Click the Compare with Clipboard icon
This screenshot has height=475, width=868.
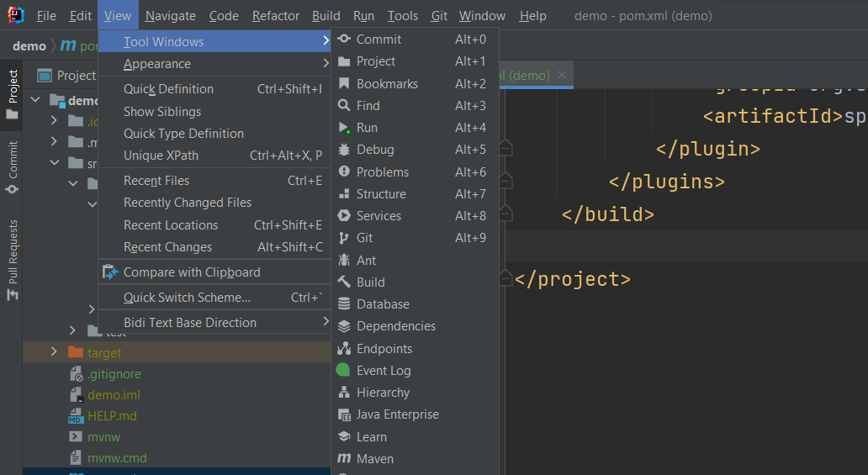pyautogui.click(x=110, y=272)
